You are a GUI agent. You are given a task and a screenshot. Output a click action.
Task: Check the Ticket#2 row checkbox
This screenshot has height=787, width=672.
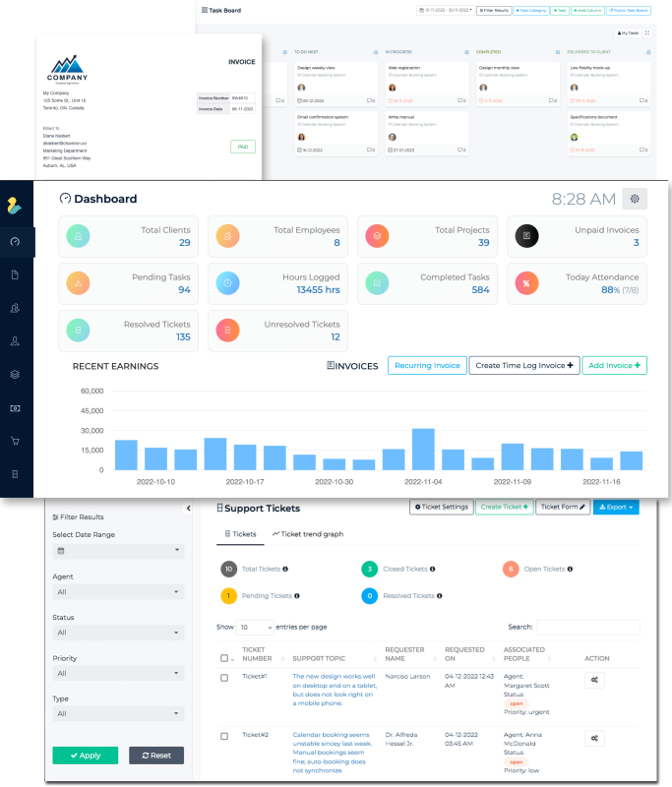click(x=224, y=736)
